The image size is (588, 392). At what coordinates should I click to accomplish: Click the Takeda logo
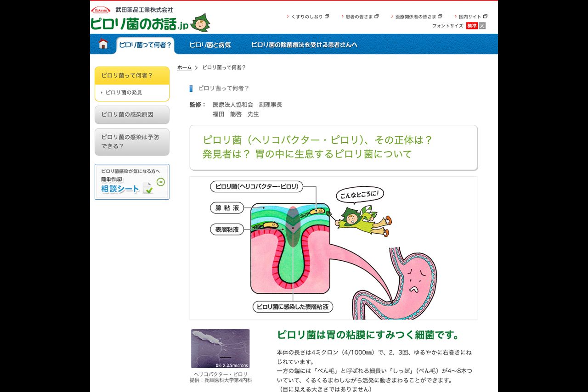(x=101, y=10)
